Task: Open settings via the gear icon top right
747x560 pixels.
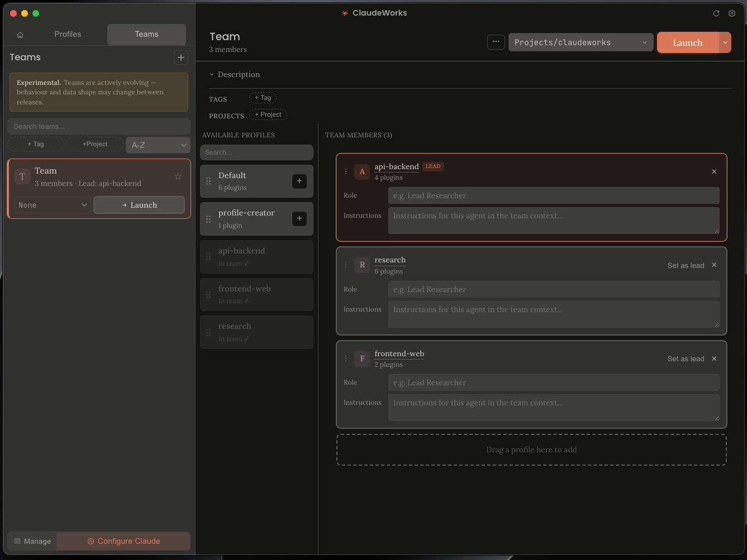Action: tap(732, 13)
